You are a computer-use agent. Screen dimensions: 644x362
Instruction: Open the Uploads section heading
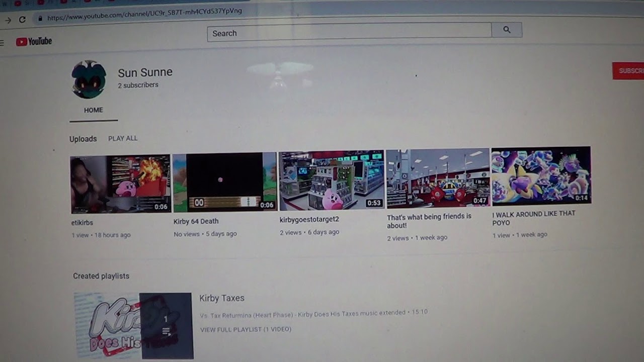[83, 139]
